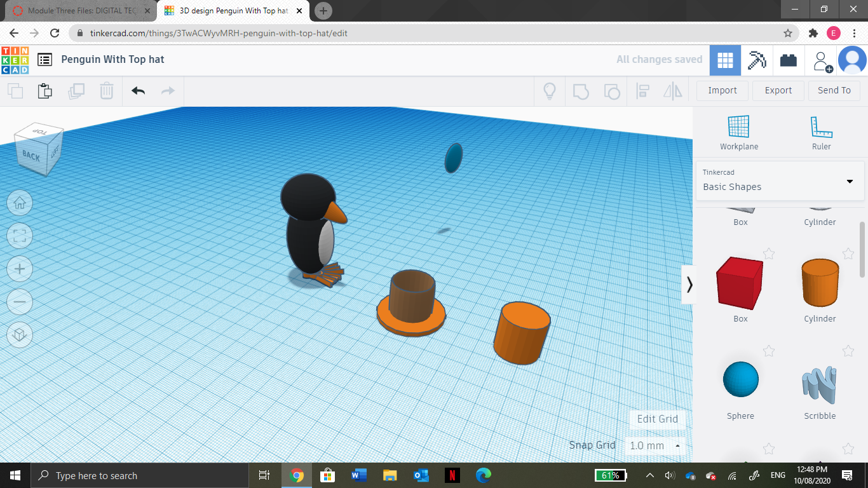Open Bricks mode icon
Viewport: 868px width, 488px height.
click(789, 60)
